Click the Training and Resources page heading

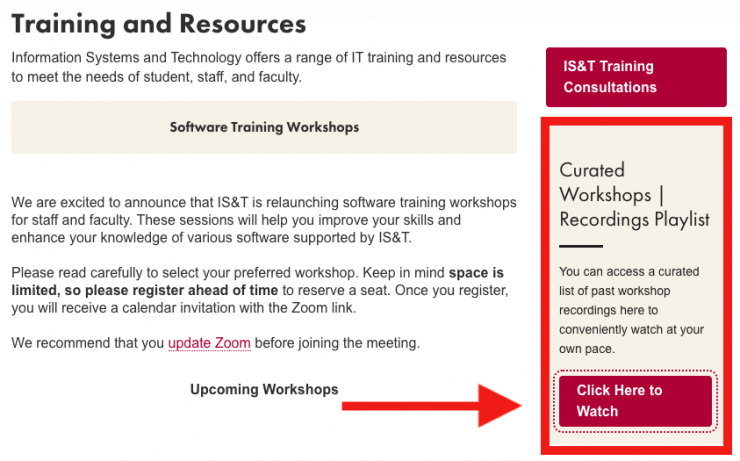(x=159, y=23)
